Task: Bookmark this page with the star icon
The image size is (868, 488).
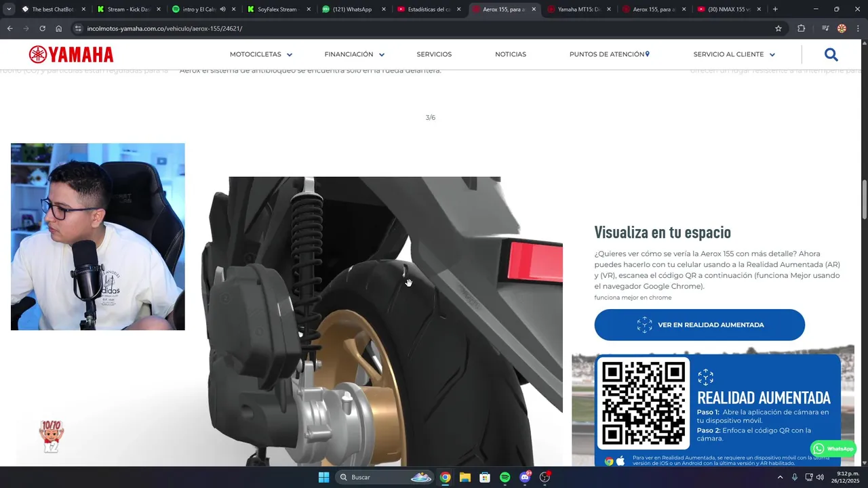Action: click(778, 28)
